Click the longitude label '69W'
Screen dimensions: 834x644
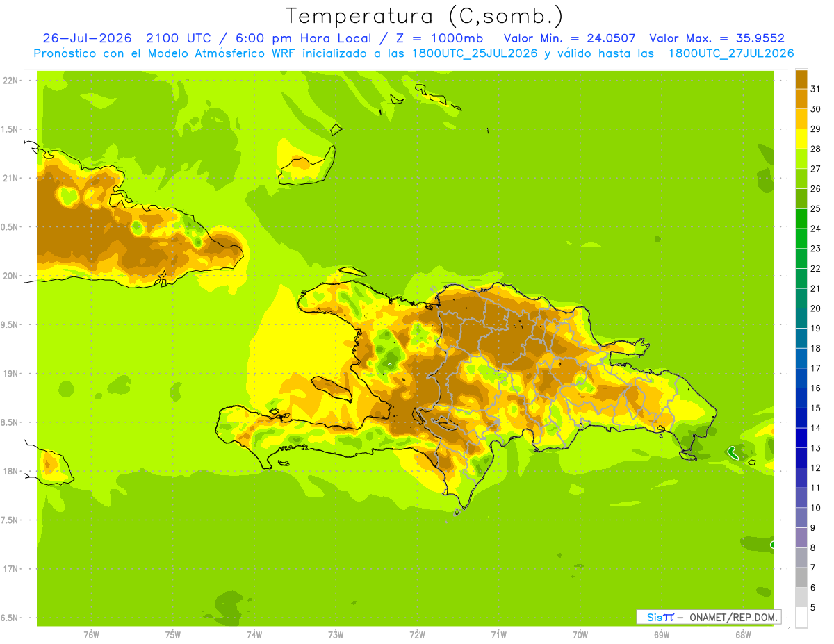click(x=662, y=634)
